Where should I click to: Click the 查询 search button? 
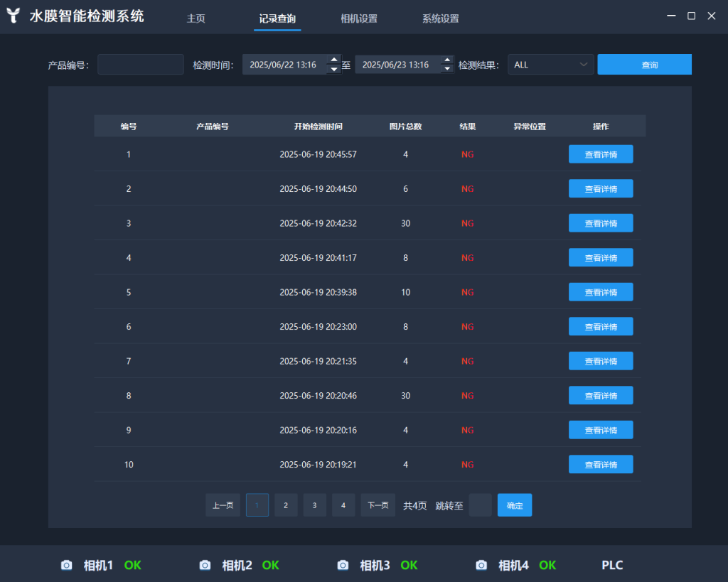click(x=644, y=65)
